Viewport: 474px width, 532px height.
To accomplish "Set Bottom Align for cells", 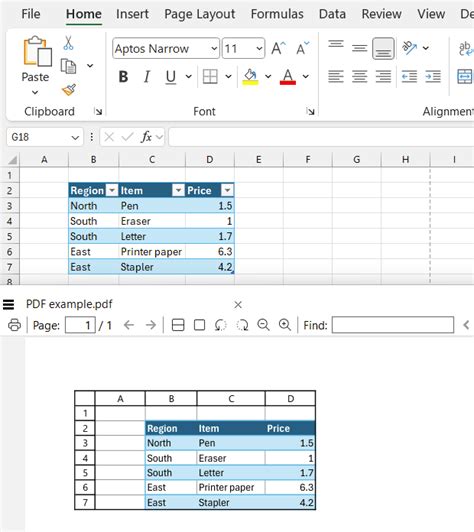I will click(383, 49).
